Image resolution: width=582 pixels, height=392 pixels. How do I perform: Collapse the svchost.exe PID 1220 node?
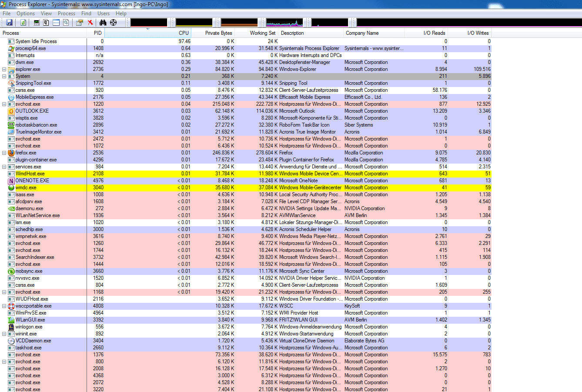pyautogui.click(x=4, y=104)
